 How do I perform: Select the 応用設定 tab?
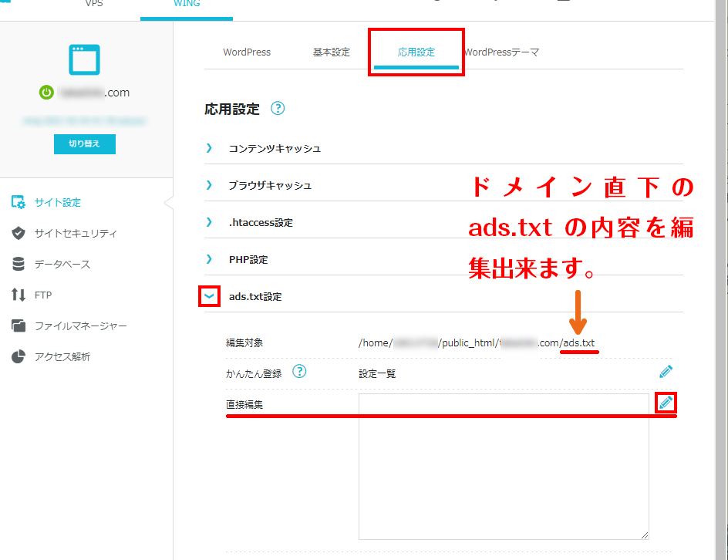(x=416, y=52)
